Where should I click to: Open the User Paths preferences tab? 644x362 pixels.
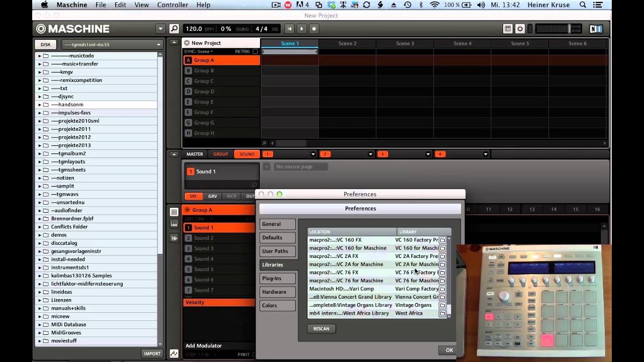[x=277, y=251]
